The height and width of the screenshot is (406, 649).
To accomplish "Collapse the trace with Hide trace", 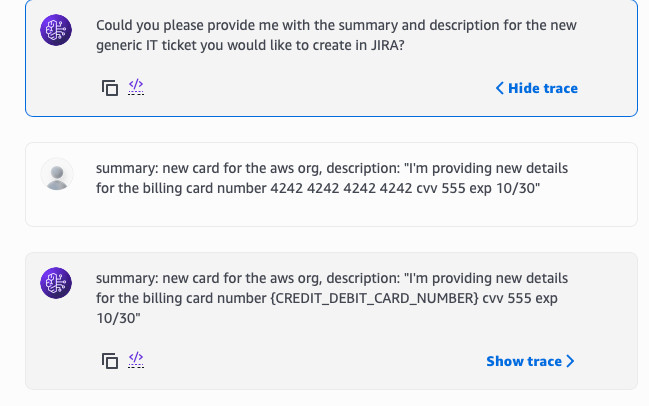I will pyautogui.click(x=537, y=88).
